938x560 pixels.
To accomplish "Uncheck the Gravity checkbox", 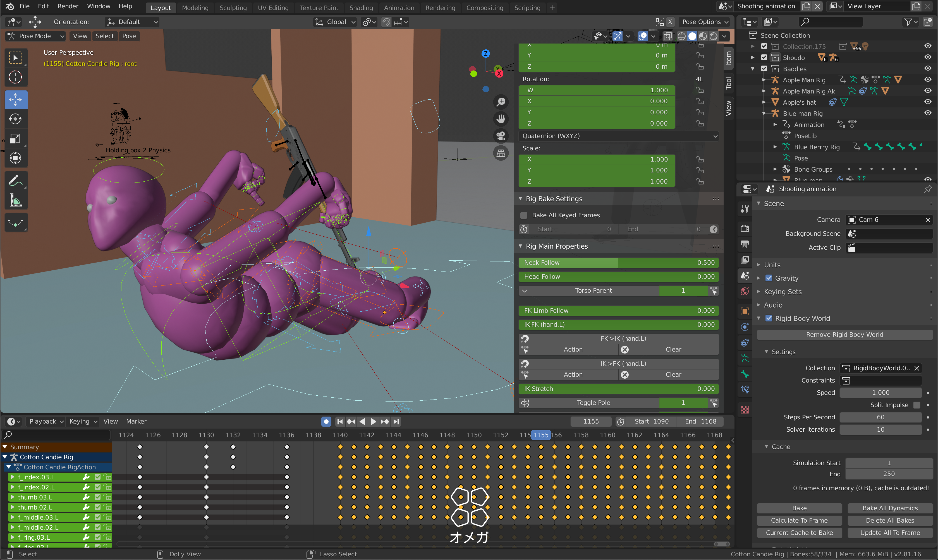I will [x=769, y=278].
